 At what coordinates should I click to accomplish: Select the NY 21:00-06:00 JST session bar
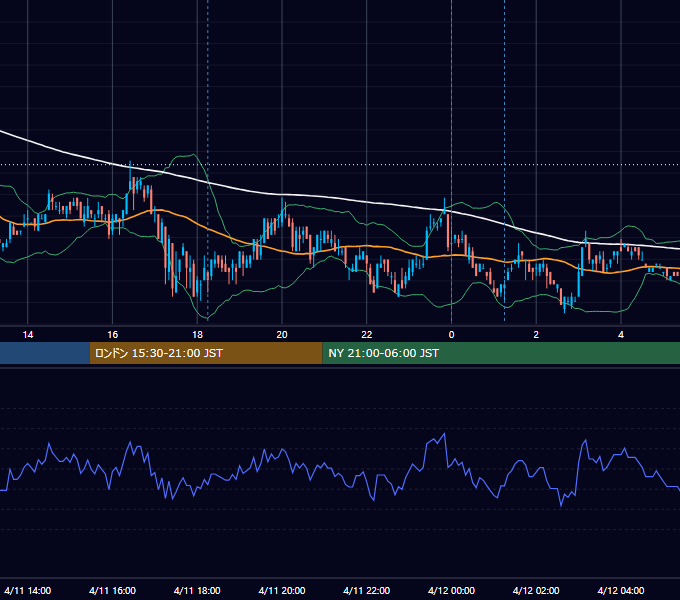click(x=501, y=353)
